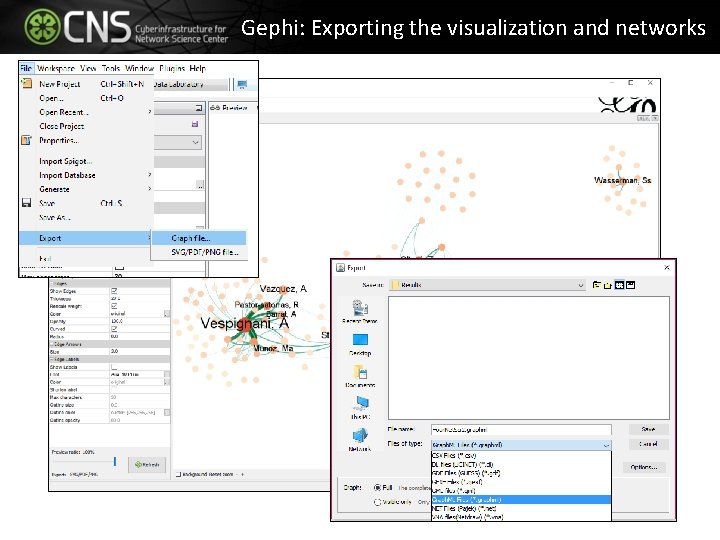
Task: Click the Wasserman, Ss node label
Action: click(x=623, y=180)
